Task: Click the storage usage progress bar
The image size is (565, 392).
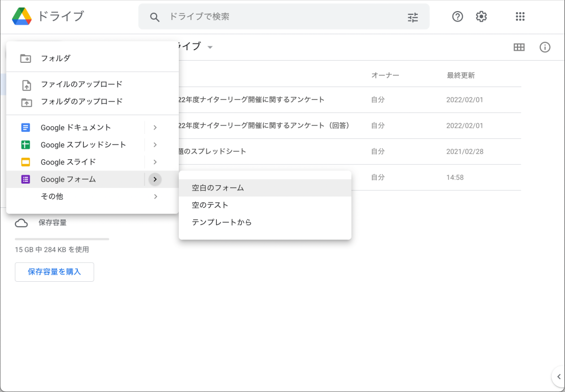Action: tap(62, 239)
